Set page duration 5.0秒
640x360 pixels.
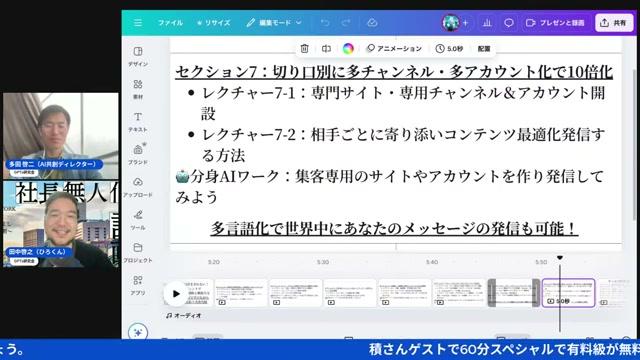[x=449, y=49]
